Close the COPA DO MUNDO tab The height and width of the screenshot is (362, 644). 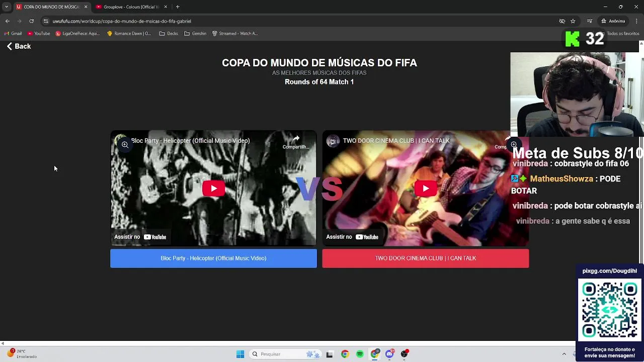86,7
